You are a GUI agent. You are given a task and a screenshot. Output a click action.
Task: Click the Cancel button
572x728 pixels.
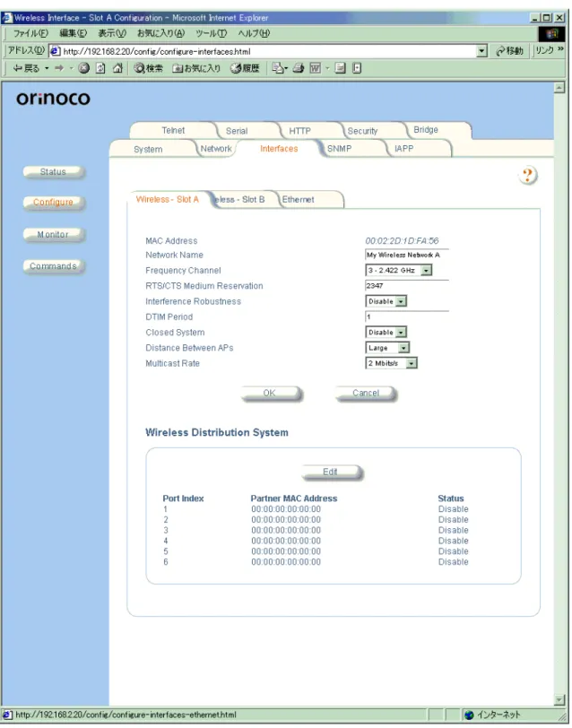pyautogui.click(x=366, y=394)
